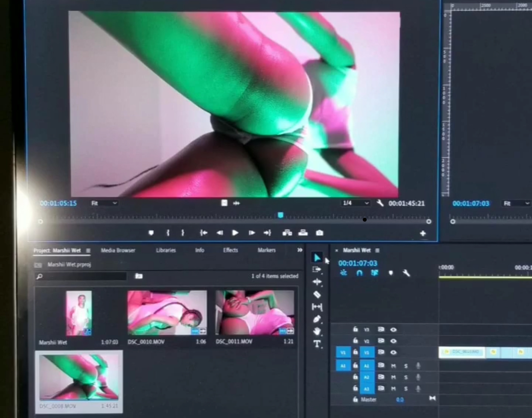Viewport: 532px width, 418px height.
Task: Select the Razor tool
Action: [x=317, y=295]
